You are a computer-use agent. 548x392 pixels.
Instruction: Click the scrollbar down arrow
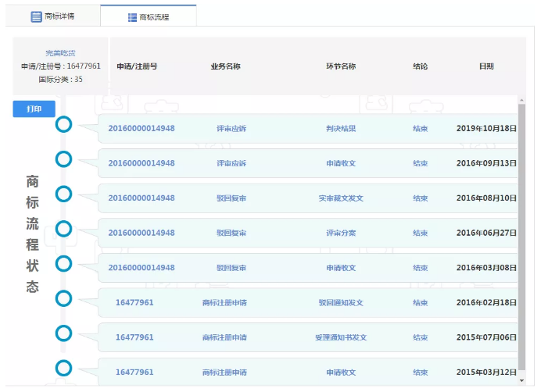point(521,380)
